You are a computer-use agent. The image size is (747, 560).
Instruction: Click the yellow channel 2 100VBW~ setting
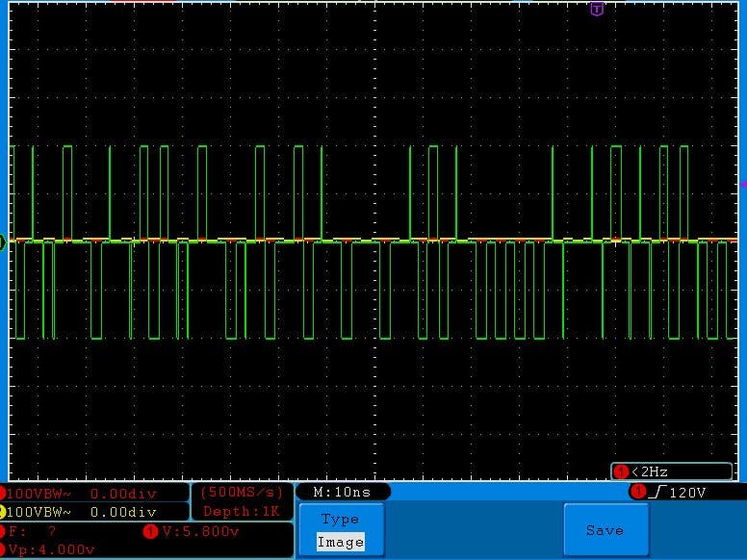(39, 512)
